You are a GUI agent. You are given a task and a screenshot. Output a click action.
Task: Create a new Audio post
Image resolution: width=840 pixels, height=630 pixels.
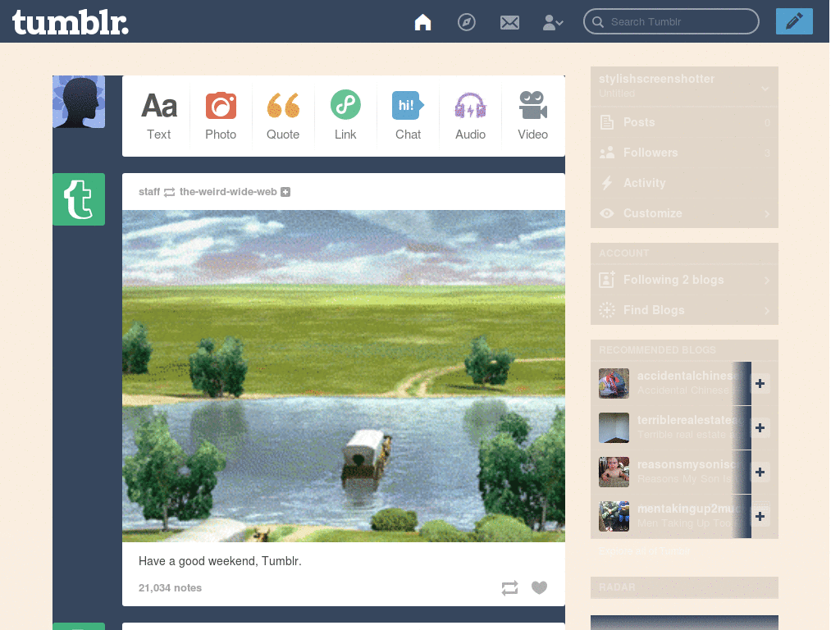point(470,116)
